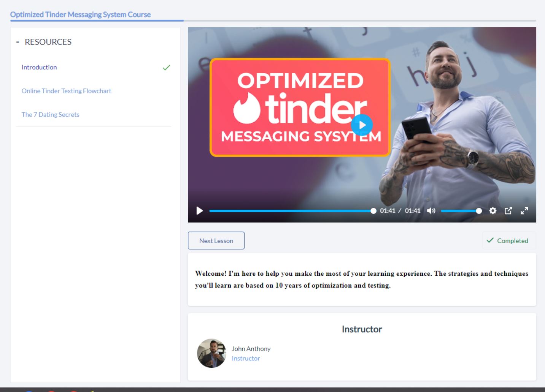Click the Next Lesson button
The width and height of the screenshot is (545, 392).
tap(216, 240)
